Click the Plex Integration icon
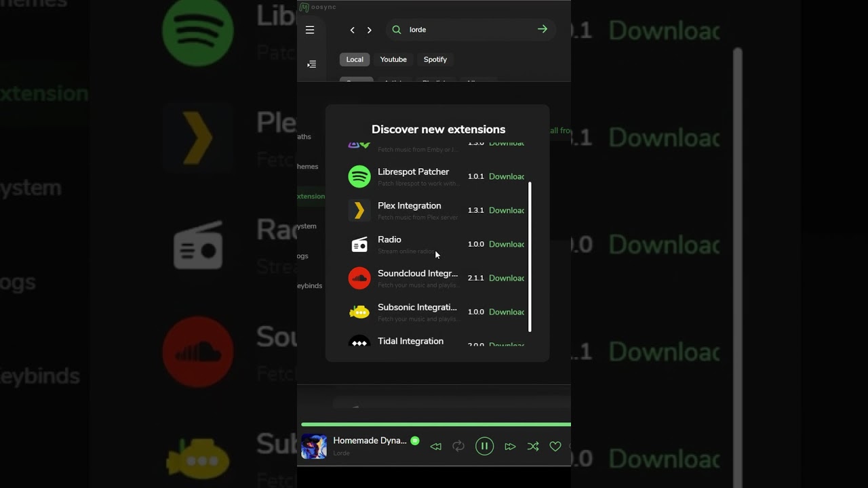Viewport: 868px width, 488px height. click(x=359, y=210)
